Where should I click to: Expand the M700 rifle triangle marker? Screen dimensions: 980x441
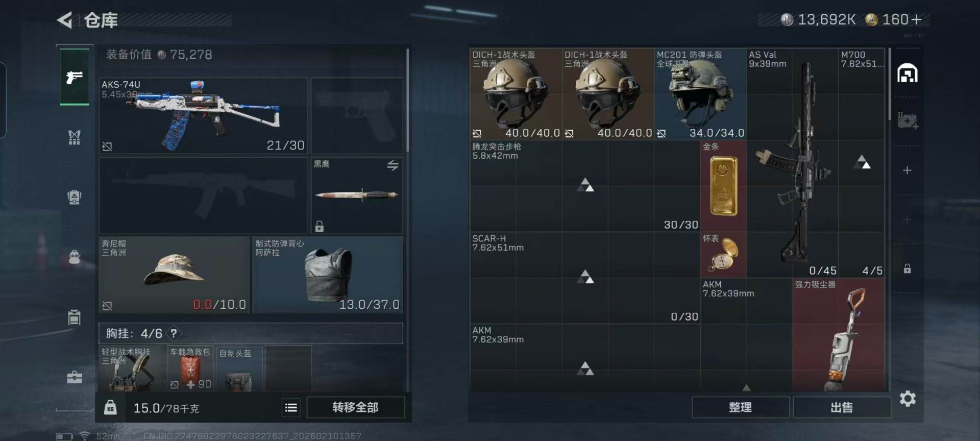pos(863,162)
